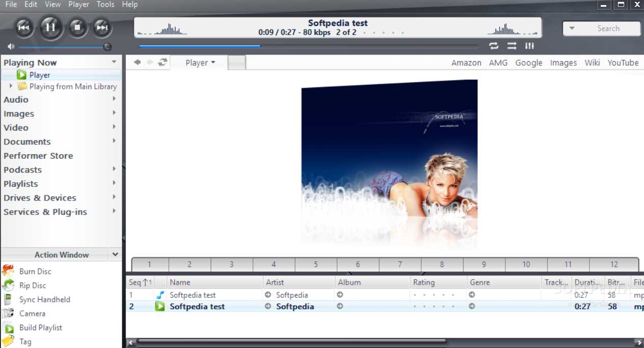Open the Help menu
The width and height of the screenshot is (644, 348).
pos(130,4)
